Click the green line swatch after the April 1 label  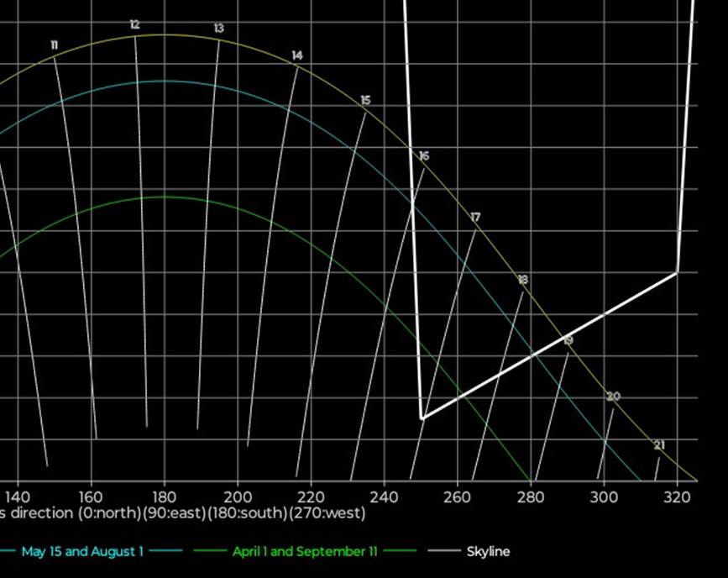pos(401,552)
